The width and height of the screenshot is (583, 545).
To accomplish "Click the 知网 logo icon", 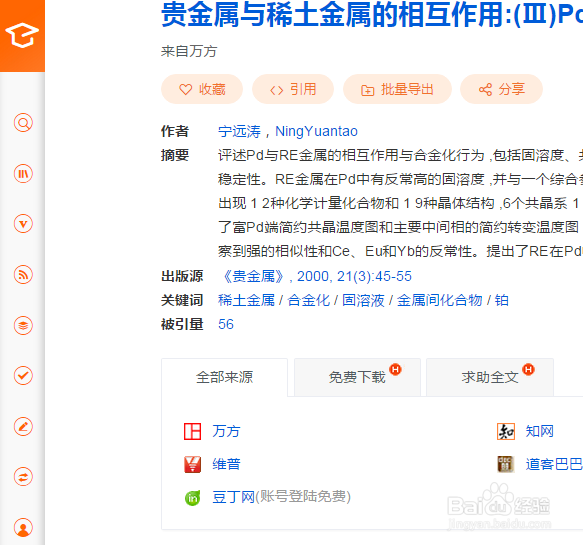I will tap(506, 432).
